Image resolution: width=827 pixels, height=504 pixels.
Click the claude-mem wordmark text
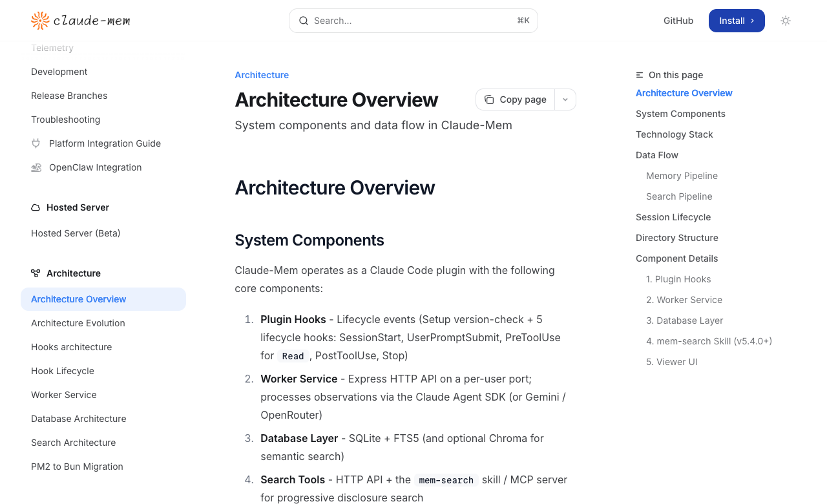92,21
